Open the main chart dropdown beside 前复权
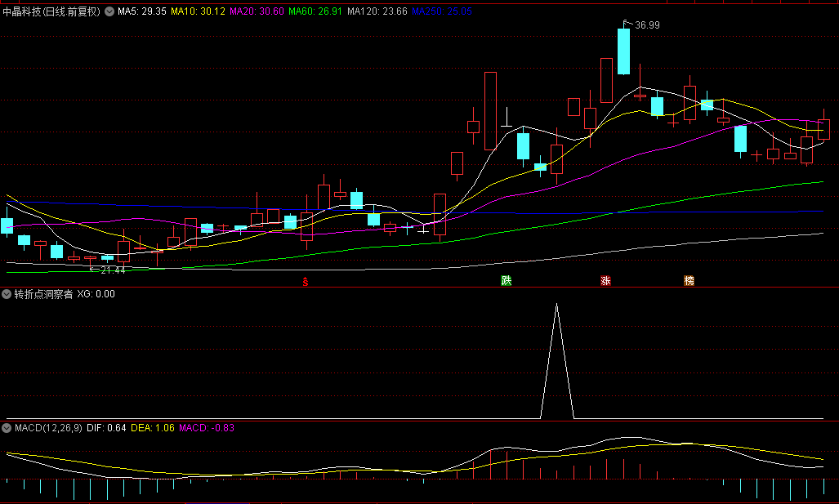839x504 pixels. click(x=109, y=12)
